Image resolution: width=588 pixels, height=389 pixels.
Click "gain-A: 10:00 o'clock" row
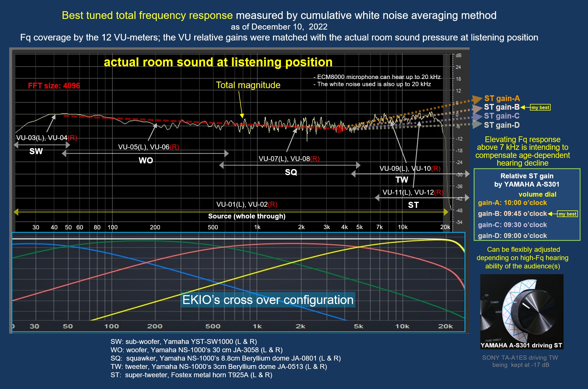[x=512, y=203]
